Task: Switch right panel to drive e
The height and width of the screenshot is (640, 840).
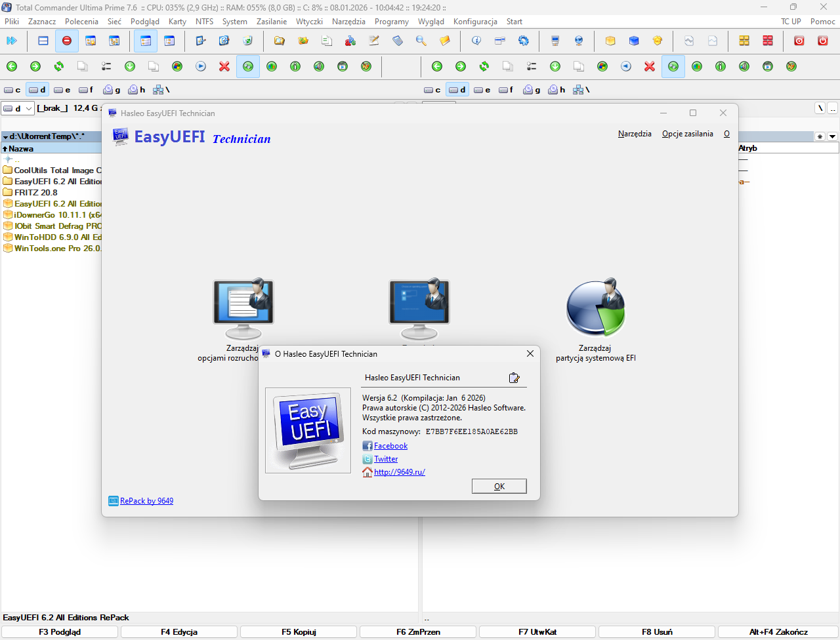Action: [482, 90]
